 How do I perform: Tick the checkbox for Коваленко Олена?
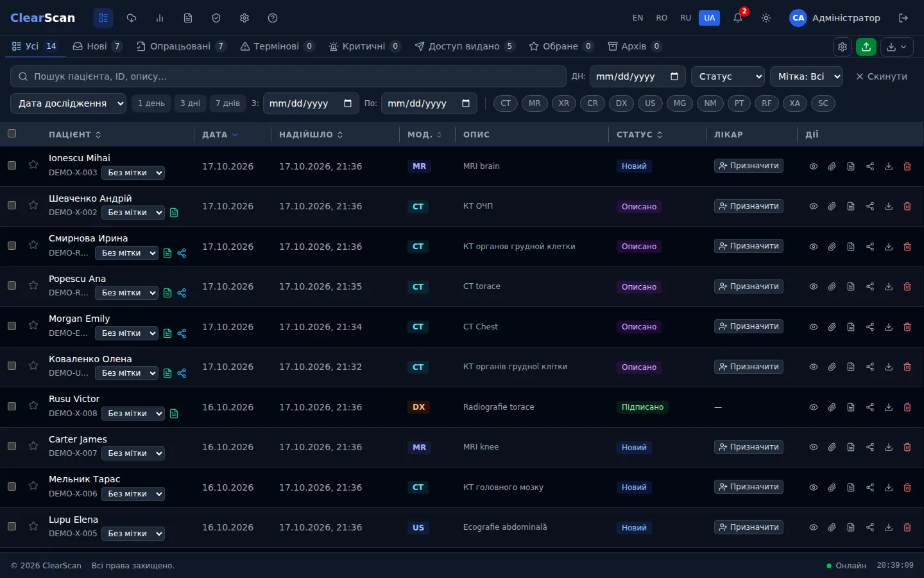coord(12,365)
